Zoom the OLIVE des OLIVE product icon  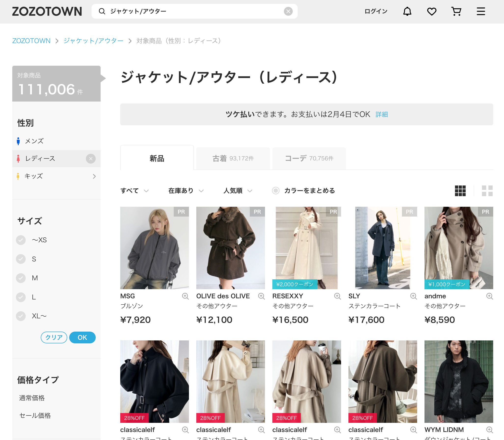coord(261,296)
